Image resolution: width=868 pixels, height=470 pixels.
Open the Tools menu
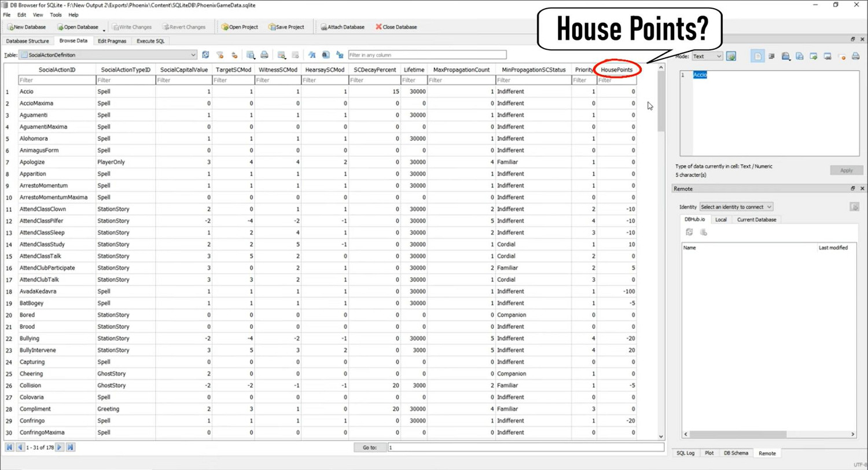56,14
